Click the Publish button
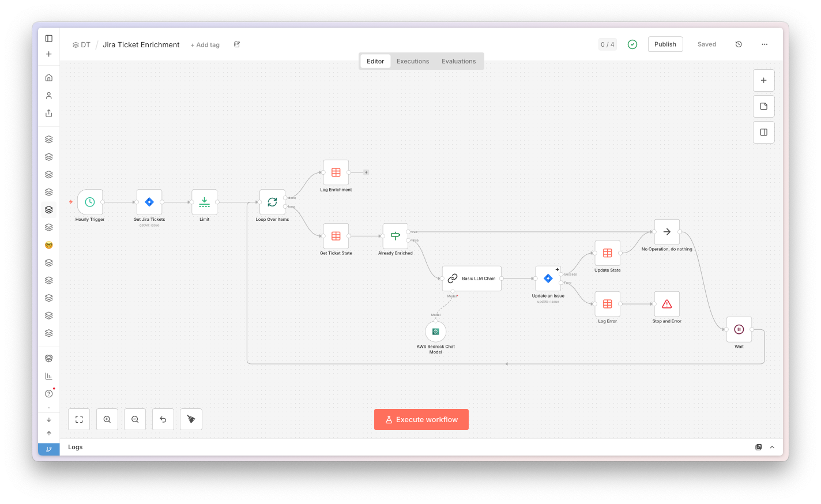The height and width of the screenshot is (504, 821). (x=665, y=44)
